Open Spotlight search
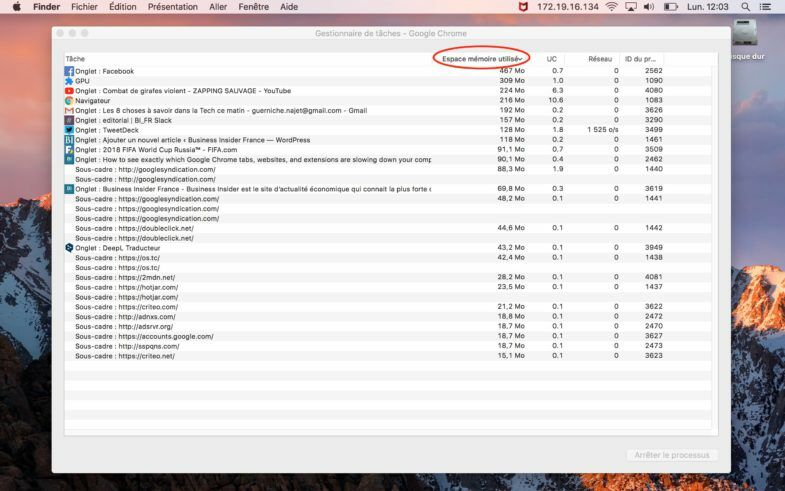Viewport: 785px width, 491px height. click(x=745, y=7)
